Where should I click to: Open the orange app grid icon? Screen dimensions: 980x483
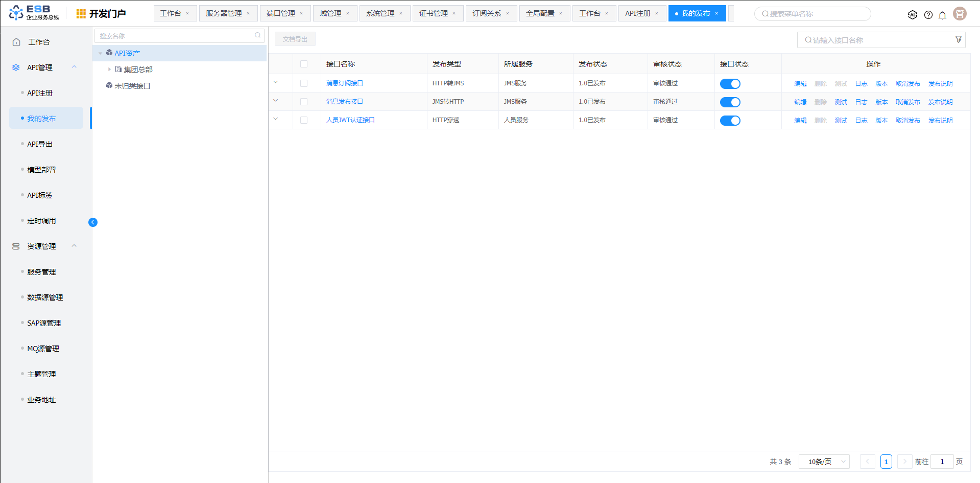81,14
